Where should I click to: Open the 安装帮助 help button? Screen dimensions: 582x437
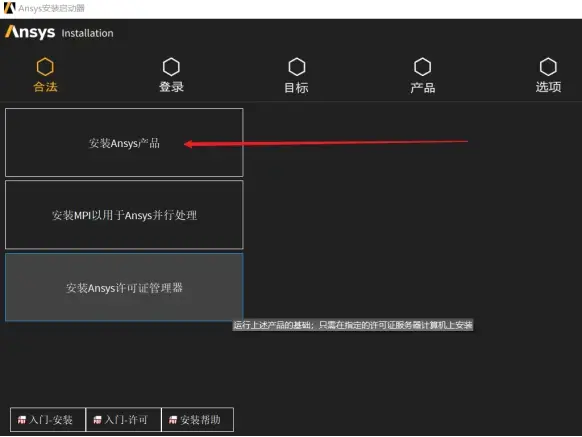(198, 420)
